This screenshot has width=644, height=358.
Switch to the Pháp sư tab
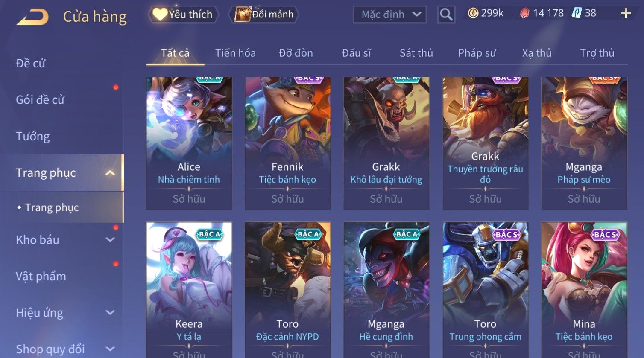[477, 53]
